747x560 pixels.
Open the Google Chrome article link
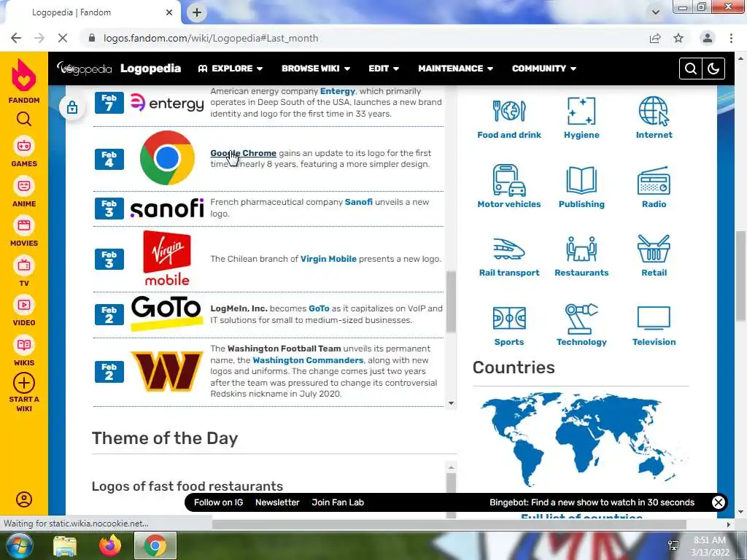click(x=244, y=153)
